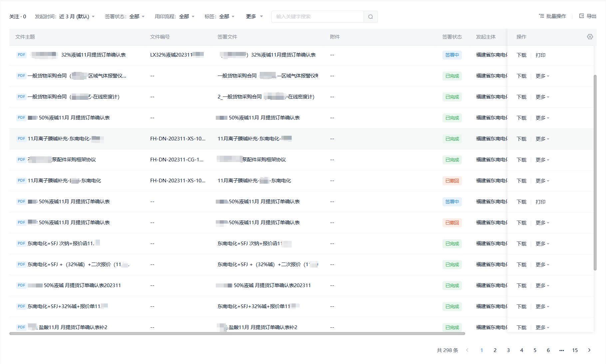
Task: Focus the keyword search input field
Action: (x=317, y=17)
